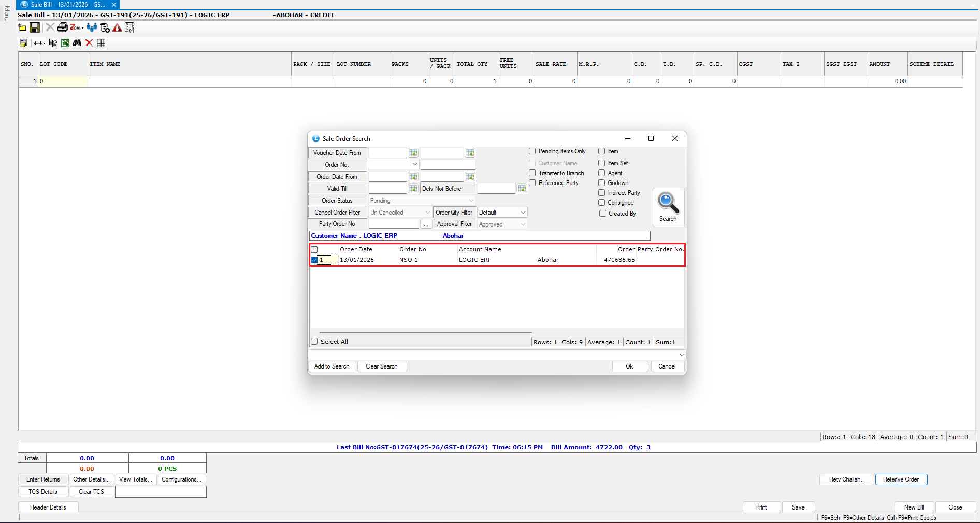Uncheck the NSO 1 order row checkbox
Viewport: 980px width, 523px height.
(x=314, y=260)
